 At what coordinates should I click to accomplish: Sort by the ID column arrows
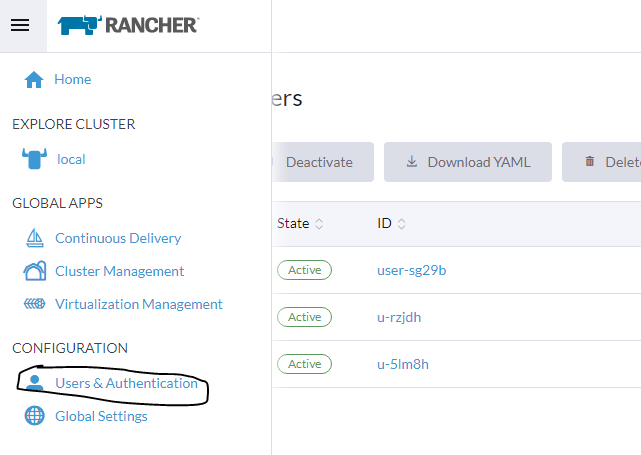tap(402, 224)
